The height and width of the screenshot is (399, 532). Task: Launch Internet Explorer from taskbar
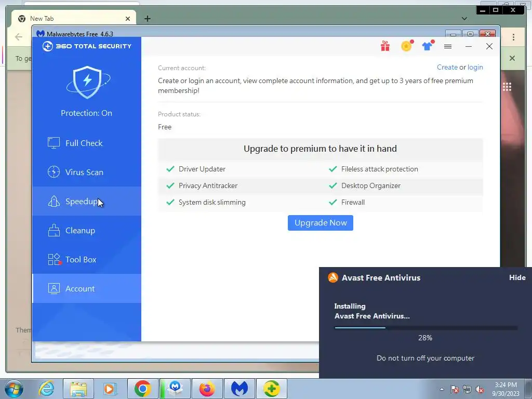pyautogui.click(x=46, y=389)
